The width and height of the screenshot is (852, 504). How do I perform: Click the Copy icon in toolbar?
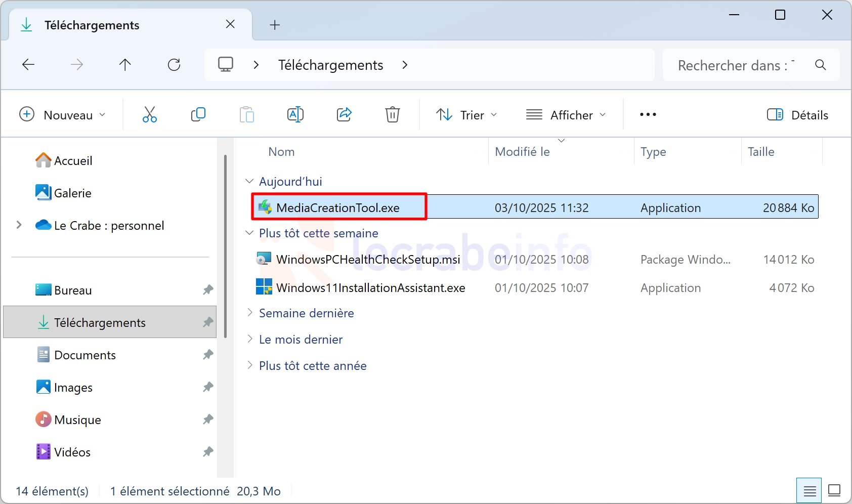pos(198,115)
